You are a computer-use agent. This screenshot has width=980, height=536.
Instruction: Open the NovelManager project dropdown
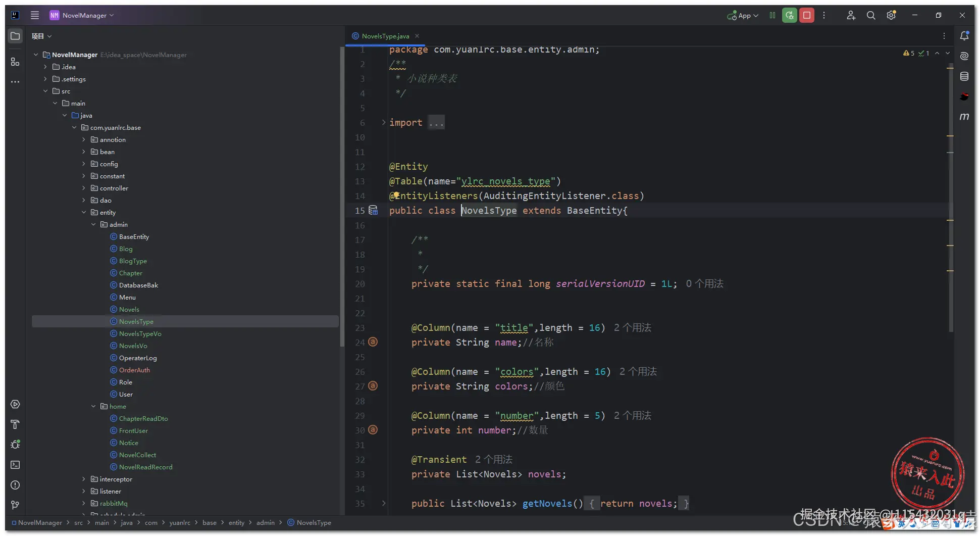coord(82,15)
